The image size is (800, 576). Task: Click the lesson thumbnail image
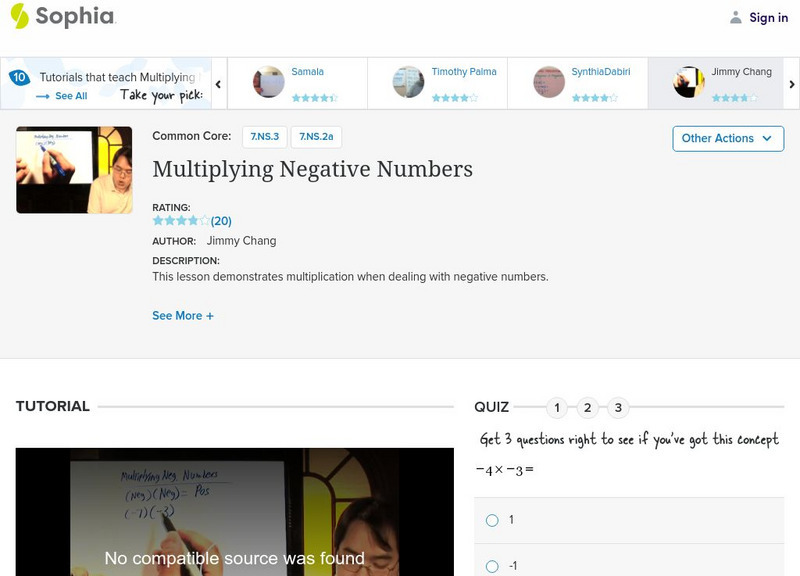[x=74, y=170]
